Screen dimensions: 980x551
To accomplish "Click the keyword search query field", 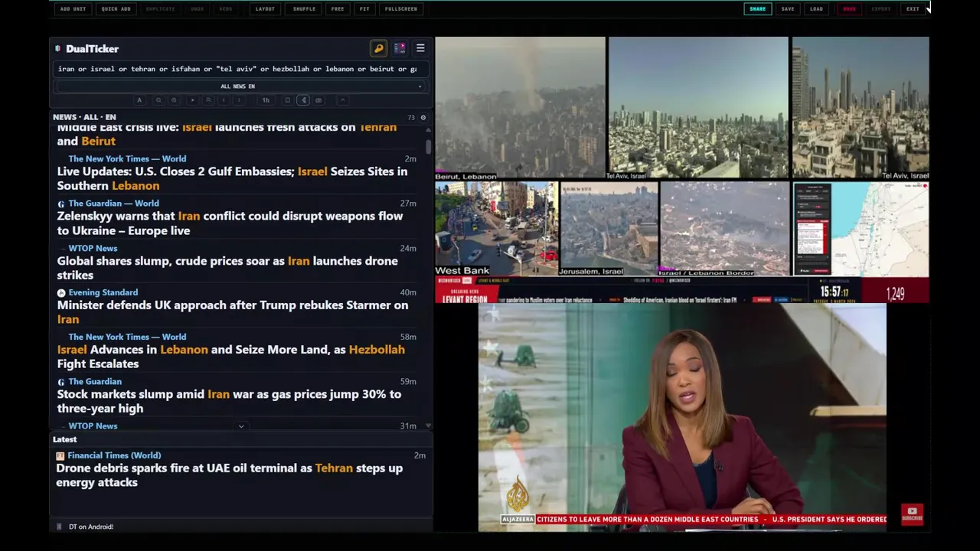I will [x=239, y=69].
